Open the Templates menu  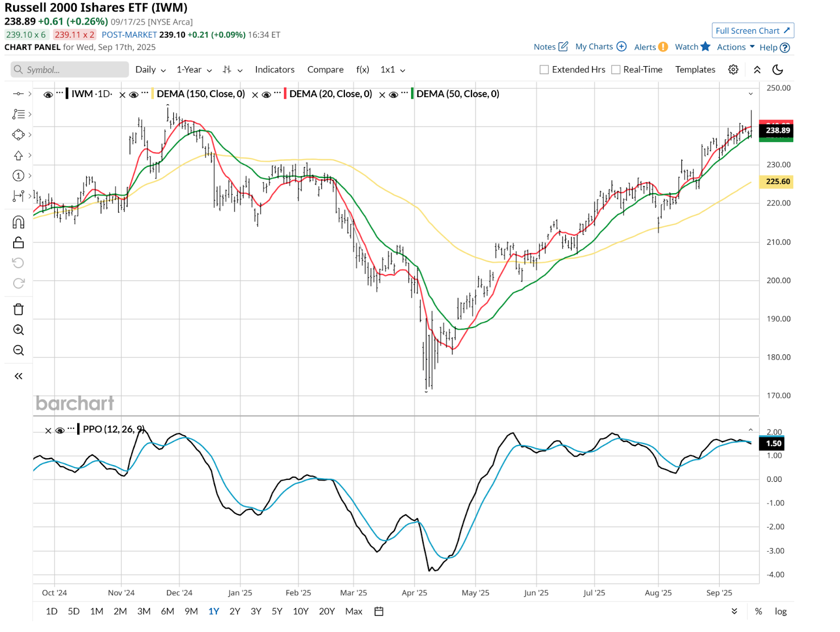pos(695,69)
